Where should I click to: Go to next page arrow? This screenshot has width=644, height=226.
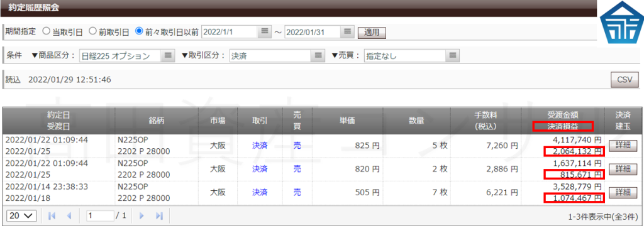(x=142, y=216)
